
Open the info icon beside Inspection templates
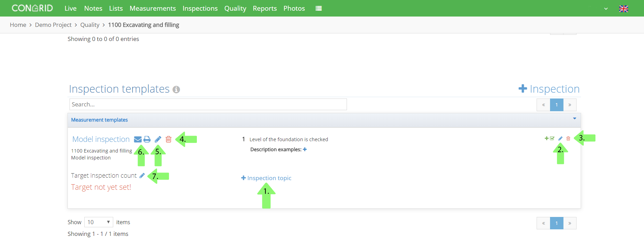click(x=176, y=90)
